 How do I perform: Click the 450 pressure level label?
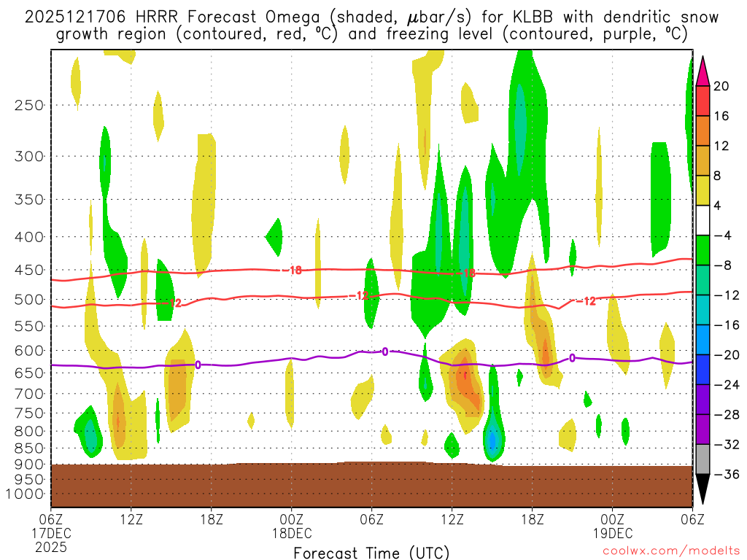click(x=29, y=270)
